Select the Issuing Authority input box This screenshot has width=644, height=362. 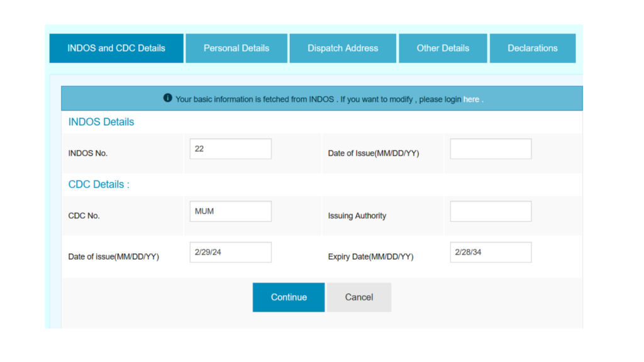point(491,211)
